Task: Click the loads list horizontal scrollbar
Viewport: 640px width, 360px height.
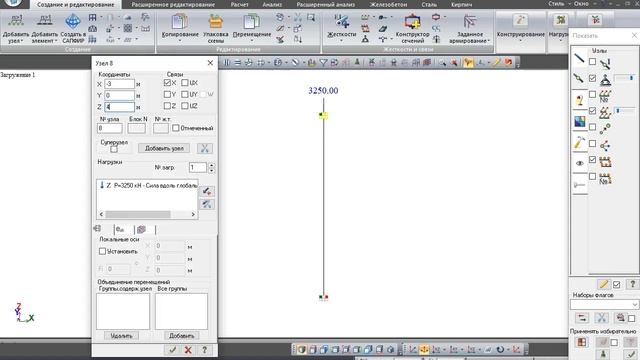Action: click(x=147, y=214)
